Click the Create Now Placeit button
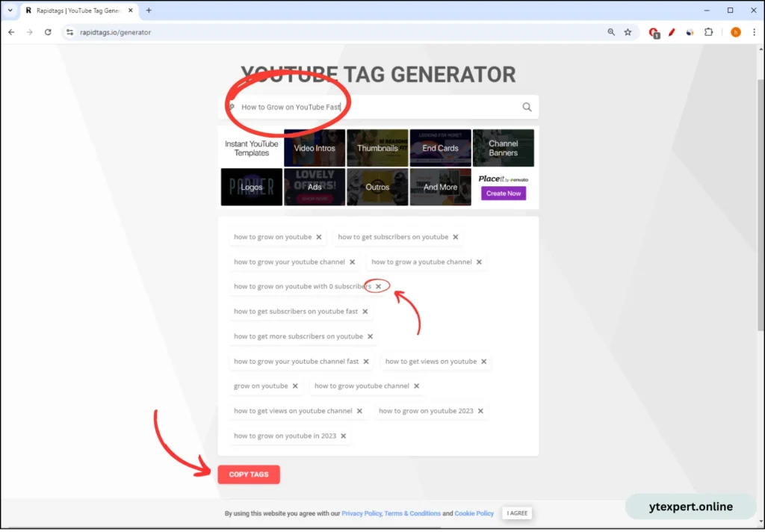This screenshot has height=532, width=765. click(x=503, y=193)
